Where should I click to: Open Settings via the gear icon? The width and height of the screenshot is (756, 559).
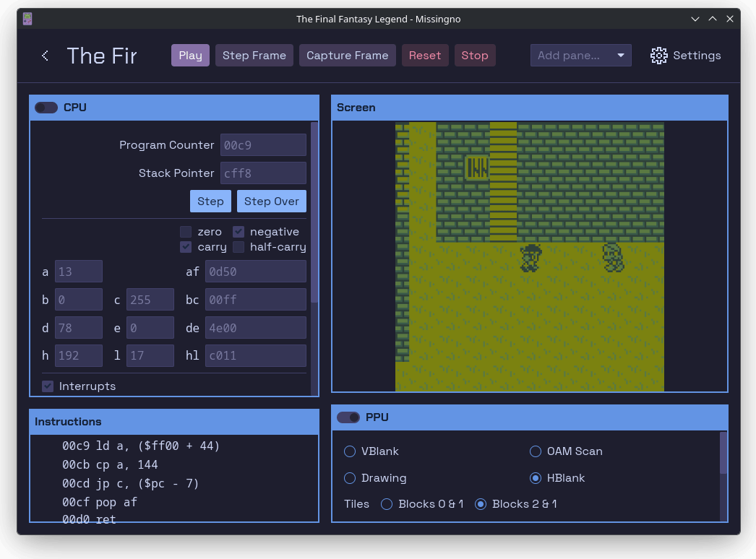tap(658, 56)
